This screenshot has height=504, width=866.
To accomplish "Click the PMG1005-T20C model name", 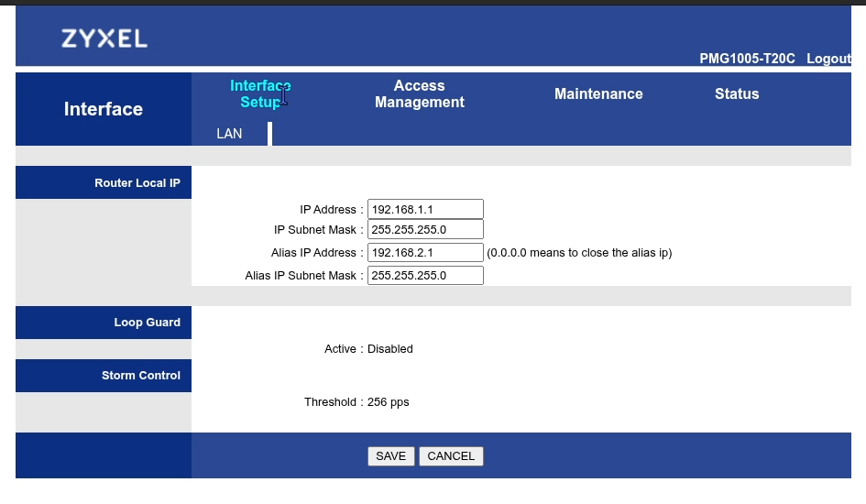I will click(x=747, y=59).
